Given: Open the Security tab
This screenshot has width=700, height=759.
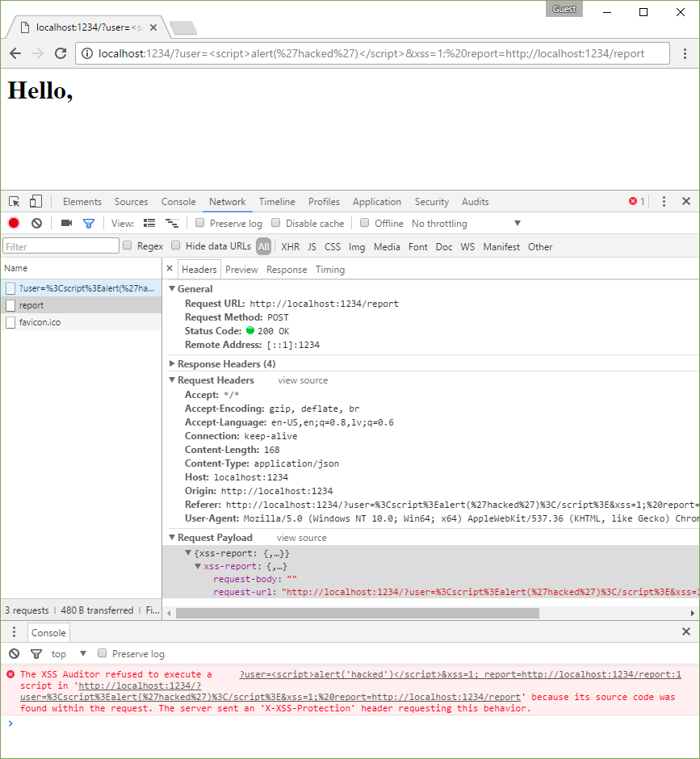Looking at the screenshot, I should click(432, 202).
